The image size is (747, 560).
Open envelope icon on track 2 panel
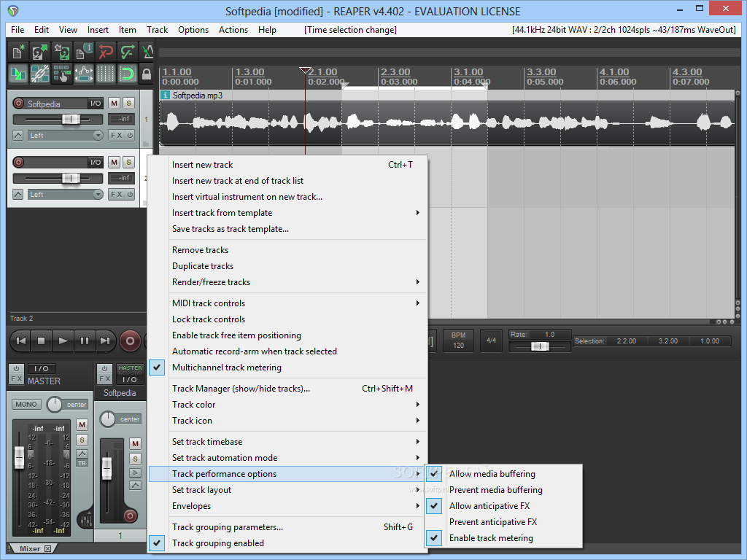[18, 194]
